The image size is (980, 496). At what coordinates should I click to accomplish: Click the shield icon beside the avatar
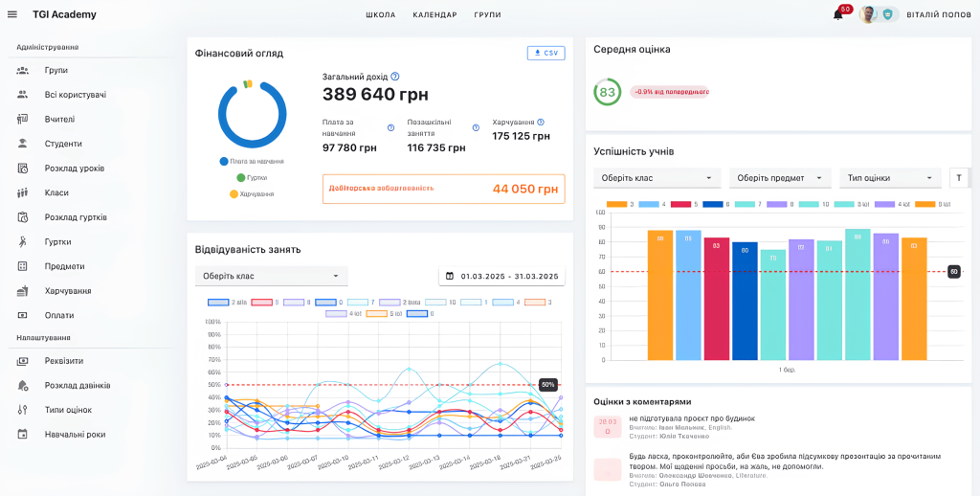(887, 14)
